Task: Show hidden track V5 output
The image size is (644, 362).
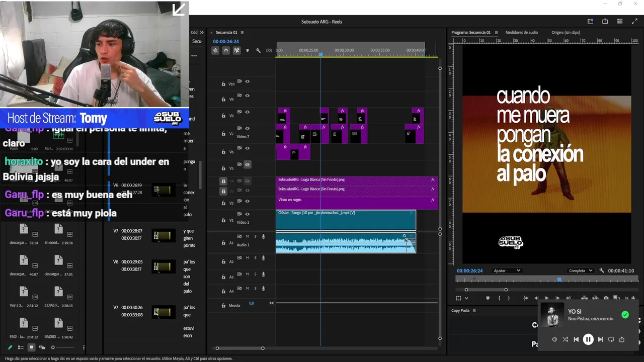Action: click(x=247, y=164)
